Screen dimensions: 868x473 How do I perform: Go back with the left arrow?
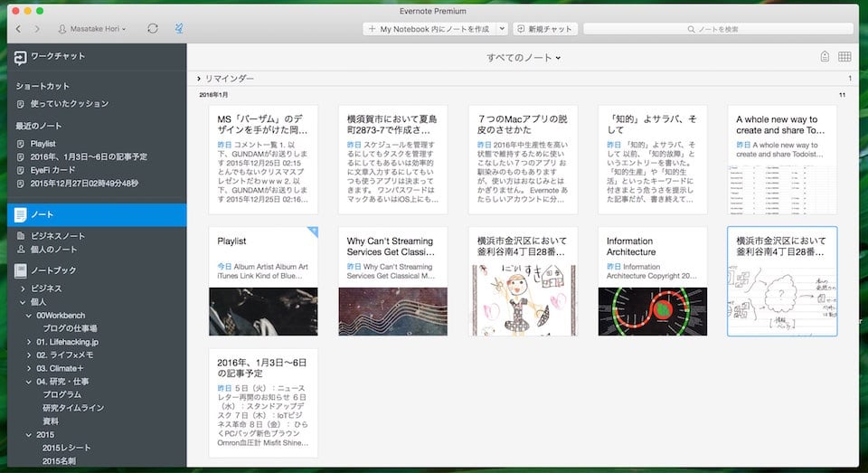(18, 29)
